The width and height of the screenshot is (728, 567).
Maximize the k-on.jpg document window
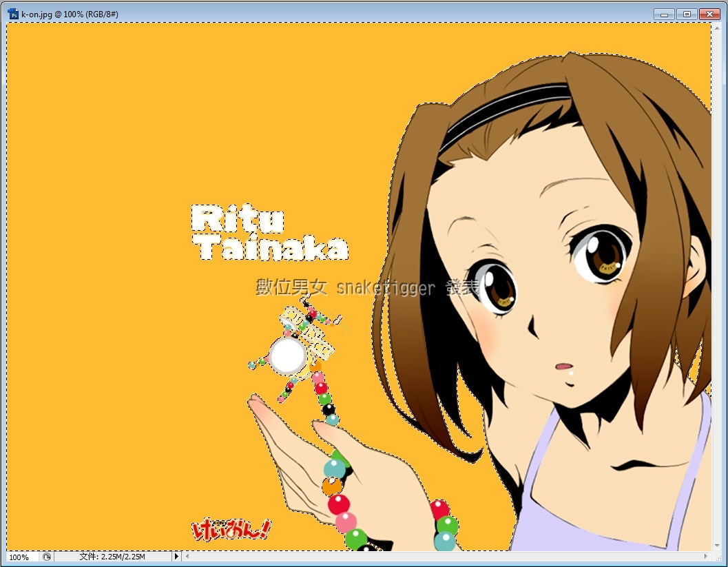687,14
